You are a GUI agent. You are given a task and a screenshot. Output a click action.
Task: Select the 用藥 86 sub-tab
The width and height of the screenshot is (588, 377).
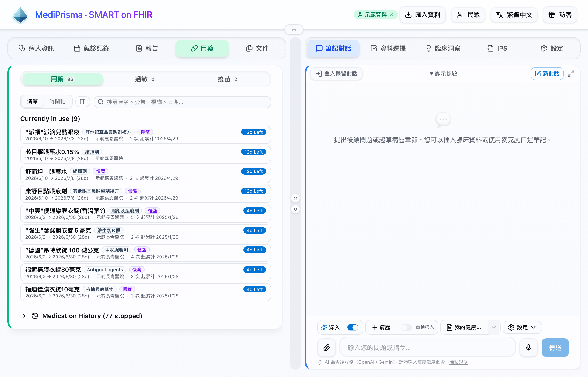pos(63,79)
